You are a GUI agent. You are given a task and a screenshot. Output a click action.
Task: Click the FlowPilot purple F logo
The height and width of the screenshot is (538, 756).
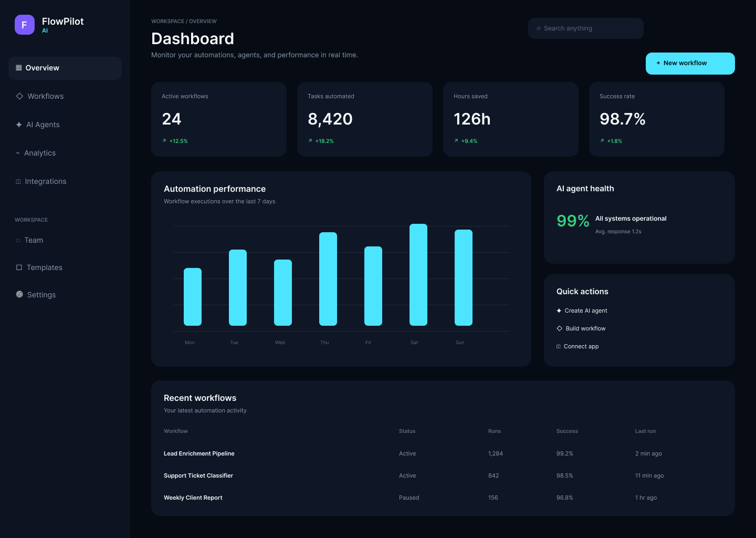(25, 25)
